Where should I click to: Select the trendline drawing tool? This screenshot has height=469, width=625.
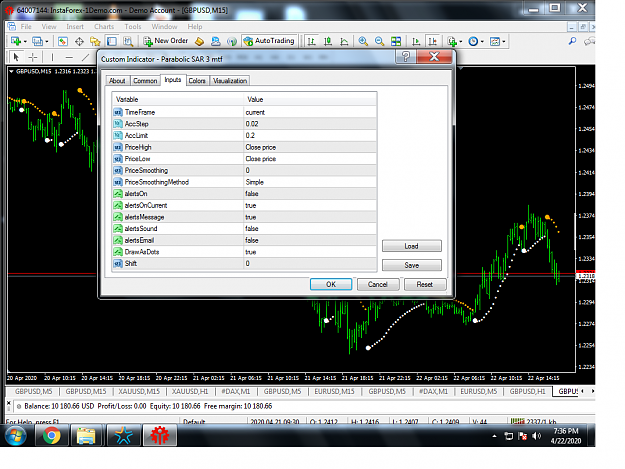85,57
